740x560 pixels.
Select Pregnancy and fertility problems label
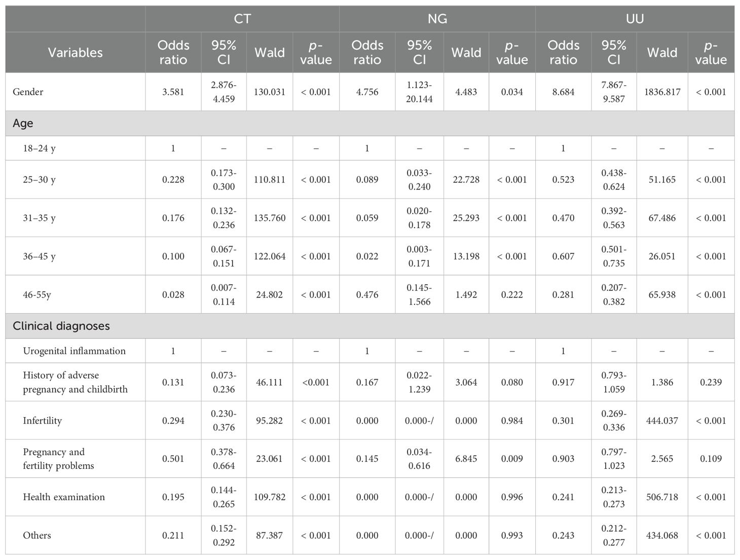click(x=58, y=459)
